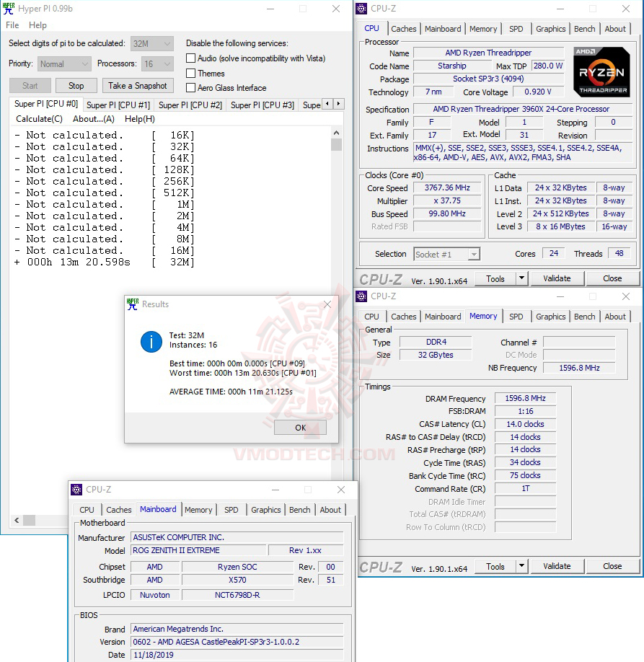The image size is (644, 662).
Task: Click the Stop button in Hyper PI
Action: pos(76,86)
